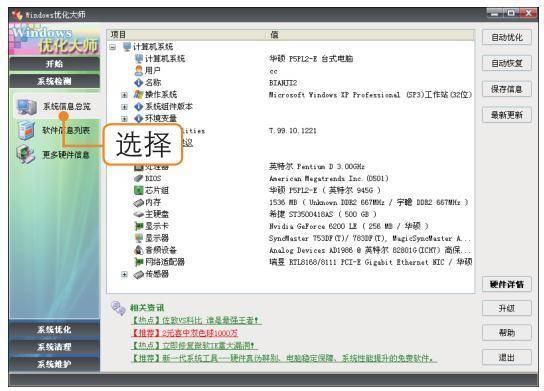Viewport: 544px width, 391px height.
Task: Open the 立即修复微软IE重大漏洞 link
Action: pyautogui.click(x=194, y=346)
